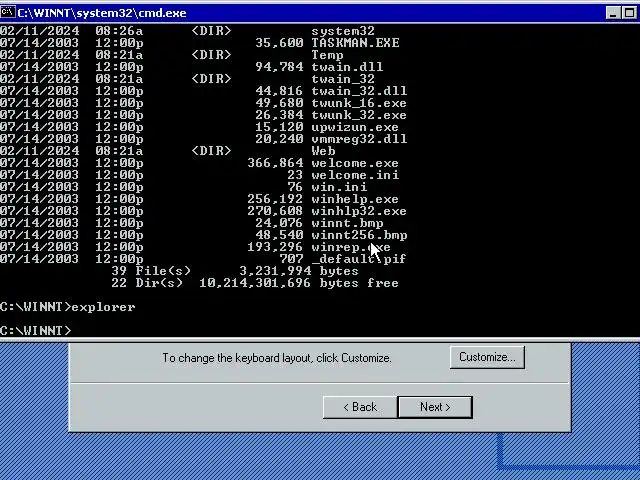This screenshot has height=480, width=640.
Task: Click the 22 Dir(s) summary text
Action: click(147, 283)
